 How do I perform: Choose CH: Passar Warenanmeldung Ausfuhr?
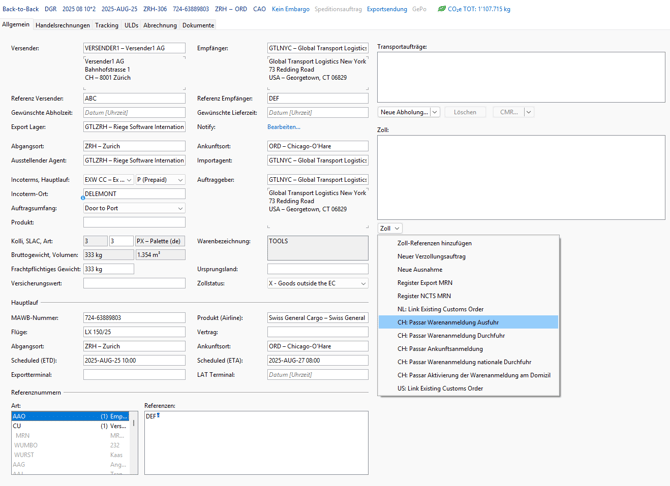(468, 322)
